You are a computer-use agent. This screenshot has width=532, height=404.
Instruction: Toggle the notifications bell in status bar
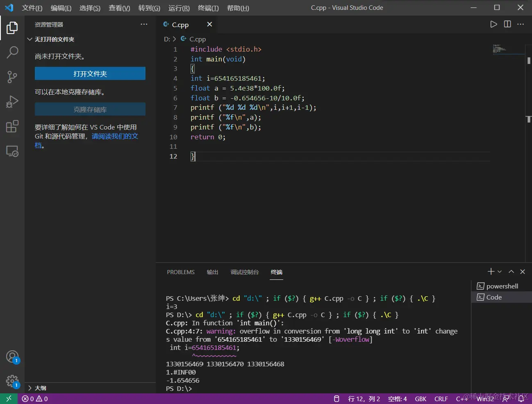pyautogui.click(x=521, y=399)
